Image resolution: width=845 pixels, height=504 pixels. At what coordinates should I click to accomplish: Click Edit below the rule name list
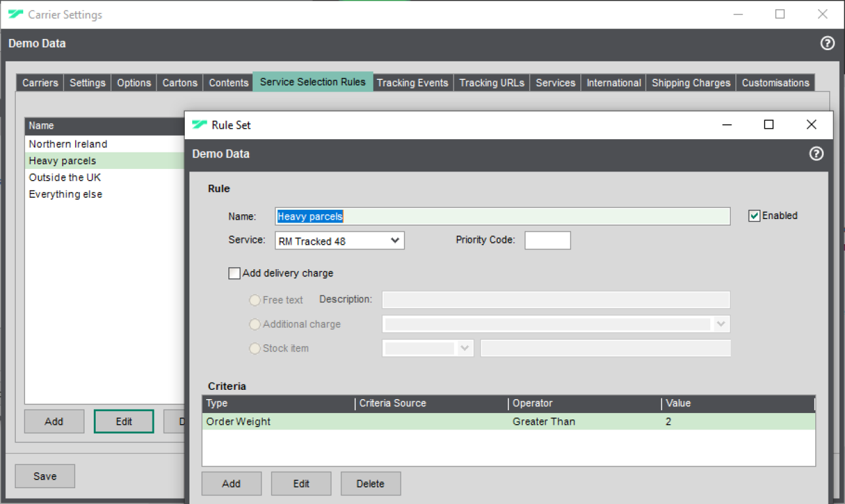[124, 422]
